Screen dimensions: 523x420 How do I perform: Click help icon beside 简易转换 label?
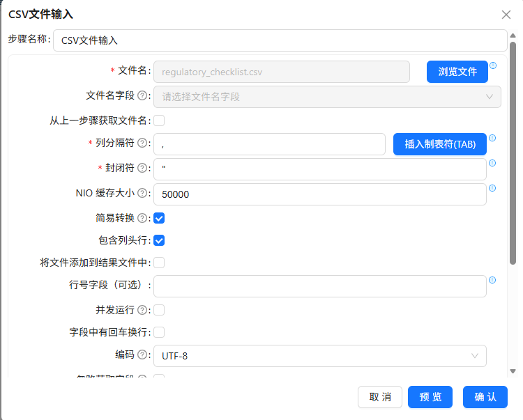pyautogui.click(x=142, y=218)
